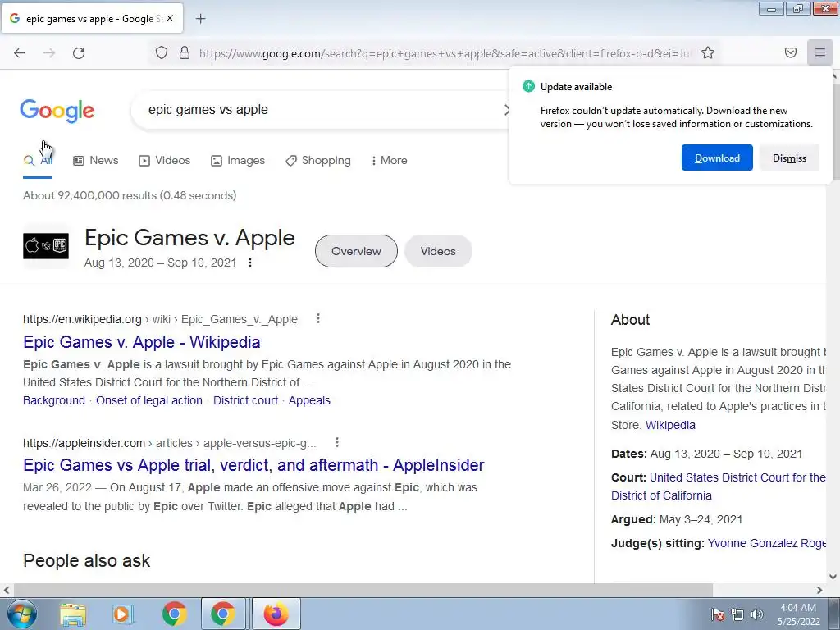The width and height of the screenshot is (840, 630).
Task: Click the horizontal scrollbar thumb
Action: [x=362, y=590]
